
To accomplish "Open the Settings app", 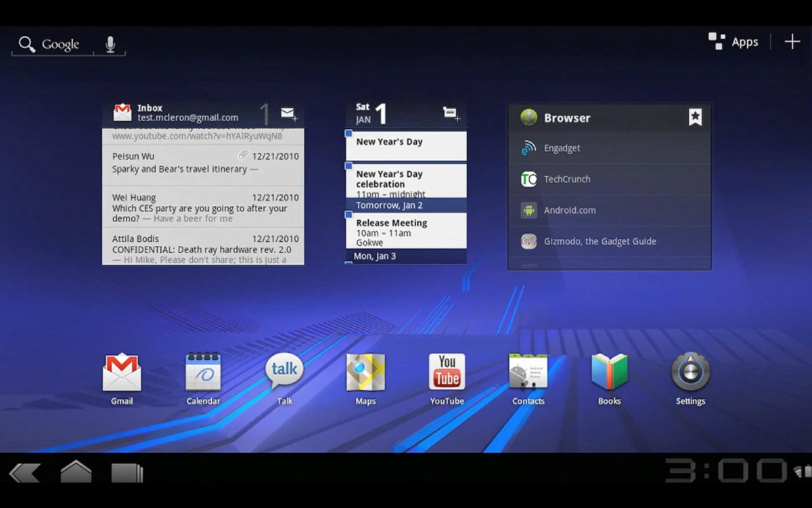I will coord(690,373).
